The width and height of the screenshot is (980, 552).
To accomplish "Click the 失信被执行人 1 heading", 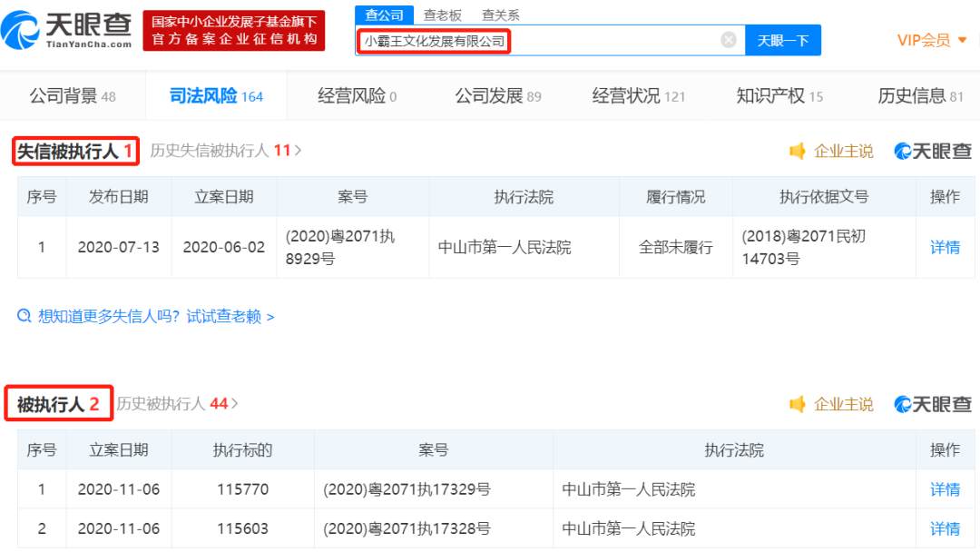I will (x=75, y=151).
